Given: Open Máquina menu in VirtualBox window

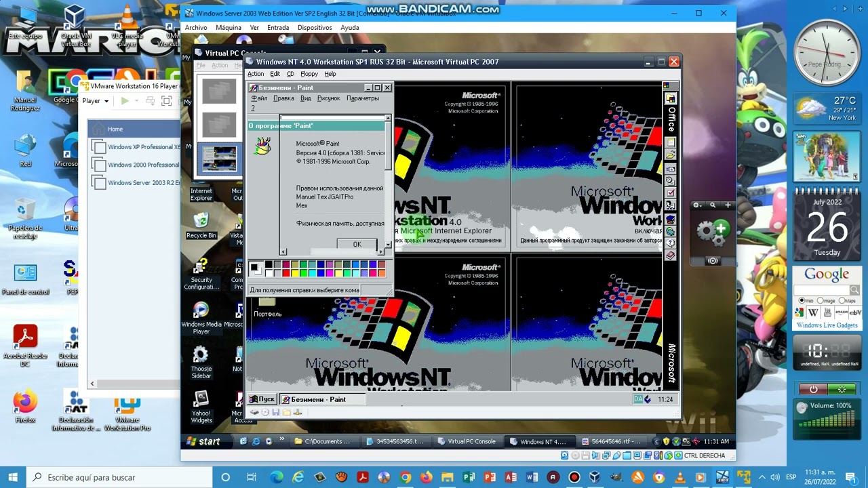Looking at the screenshot, I should tap(229, 28).
